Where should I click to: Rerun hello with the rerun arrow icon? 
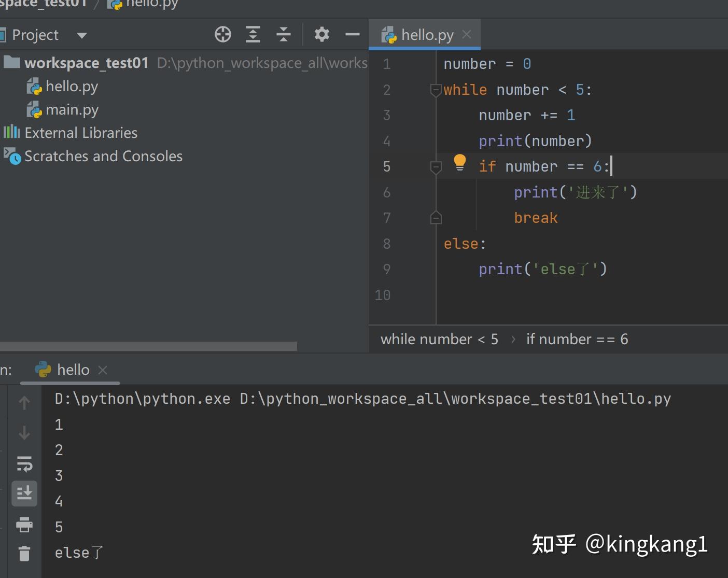coord(24,464)
